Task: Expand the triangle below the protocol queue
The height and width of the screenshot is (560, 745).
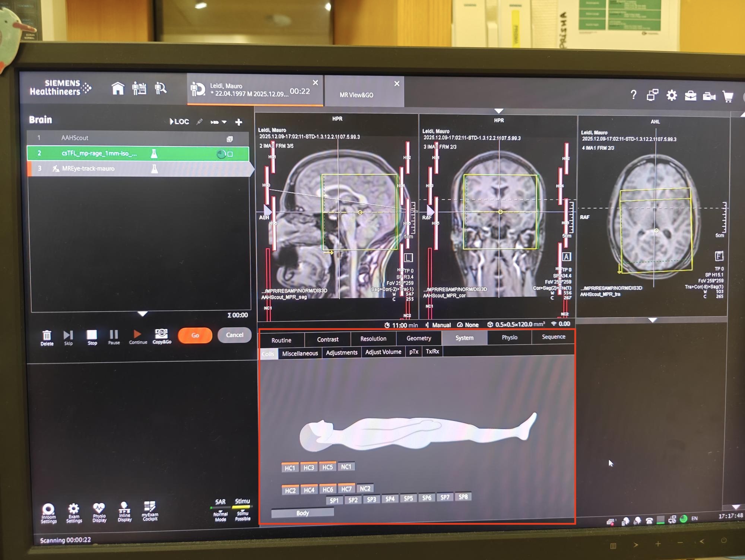Action: point(142,314)
